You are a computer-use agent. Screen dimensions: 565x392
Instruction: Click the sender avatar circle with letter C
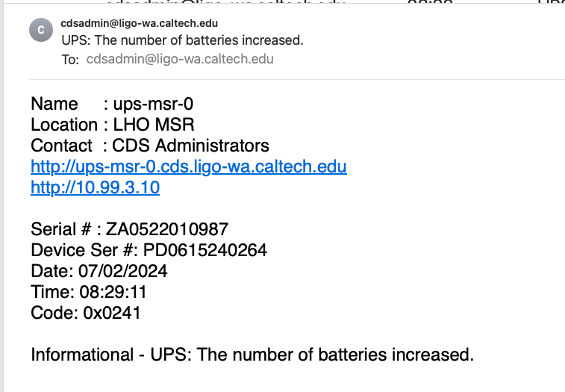pyautogui.click(x=41, y=30)
